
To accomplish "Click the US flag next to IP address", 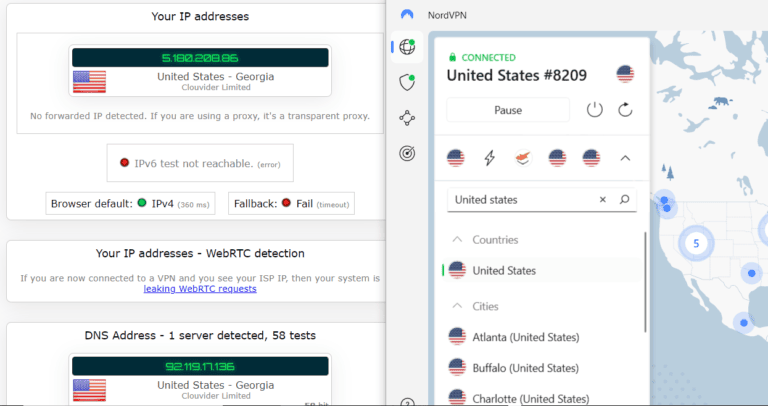I will 89,82.
